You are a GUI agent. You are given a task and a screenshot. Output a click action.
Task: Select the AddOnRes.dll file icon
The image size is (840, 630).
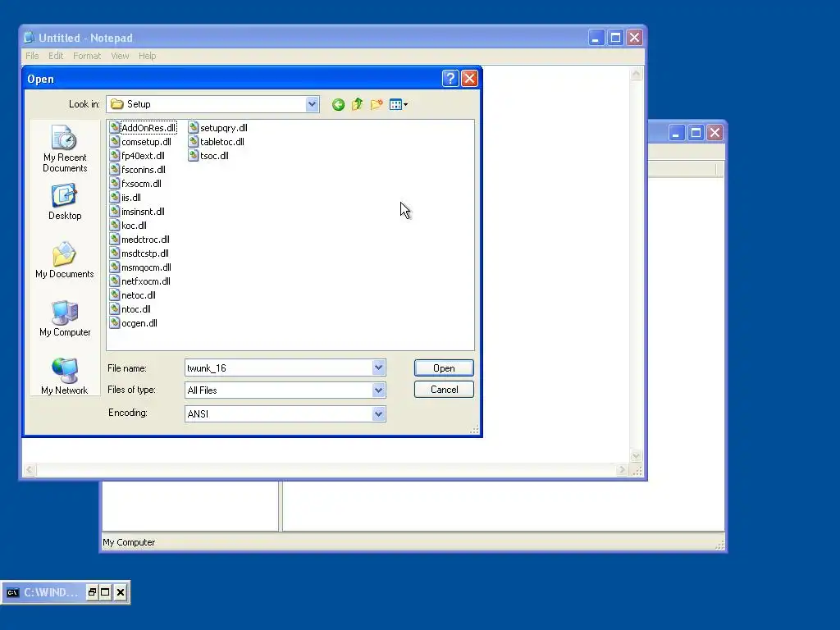coord(114,127)
